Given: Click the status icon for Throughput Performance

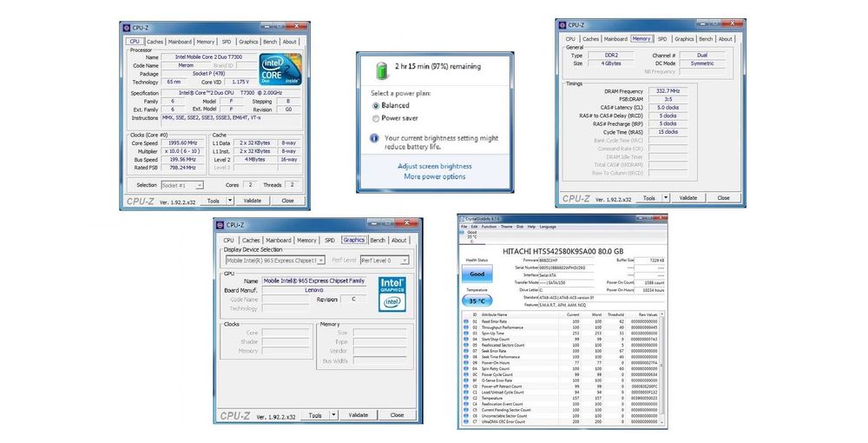Looking at the screenshot, I should click(x=466, y=327).
